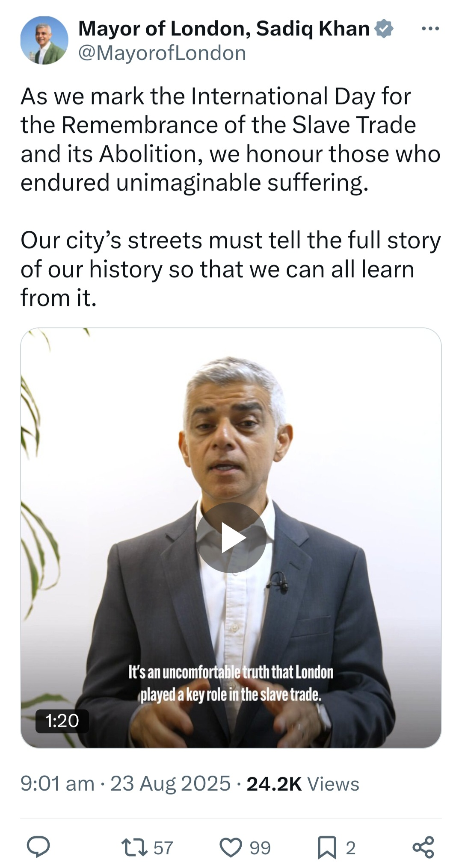This screenshot has height=868, width=462.
Task: Tap the 1:20 video duration badge
Action: (x=62, y=721)
